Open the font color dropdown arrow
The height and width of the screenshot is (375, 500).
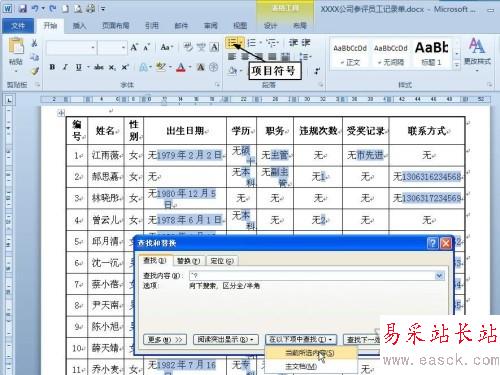tap(190, 67)
